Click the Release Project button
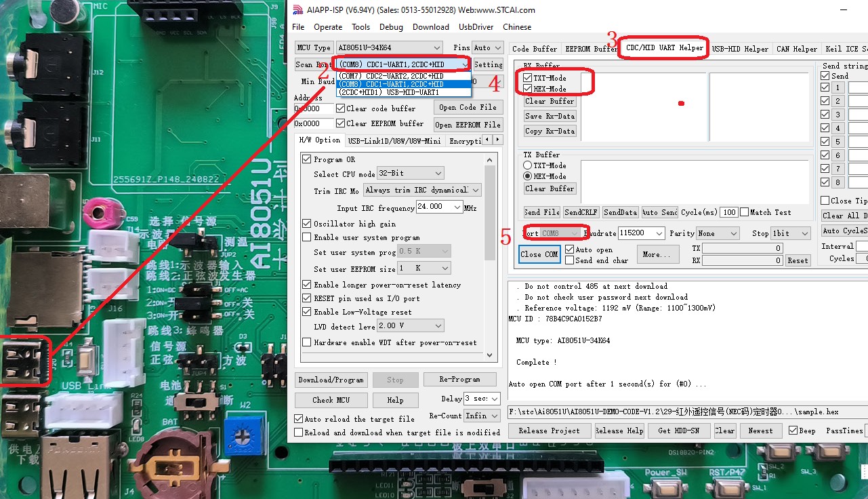Screen dimensions: 868x499 tap(549, 431)
